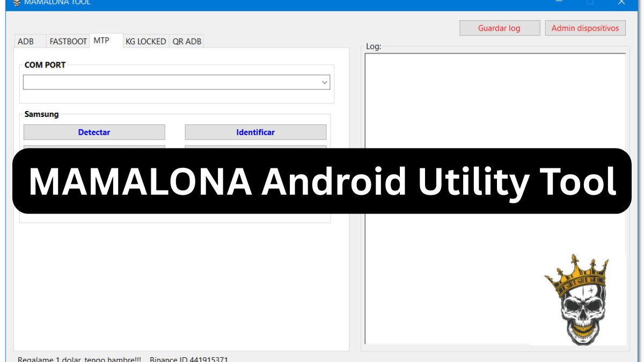Click the Identificar button
The width and height of the screenshot is (644, 362).
tap(255, 132)
